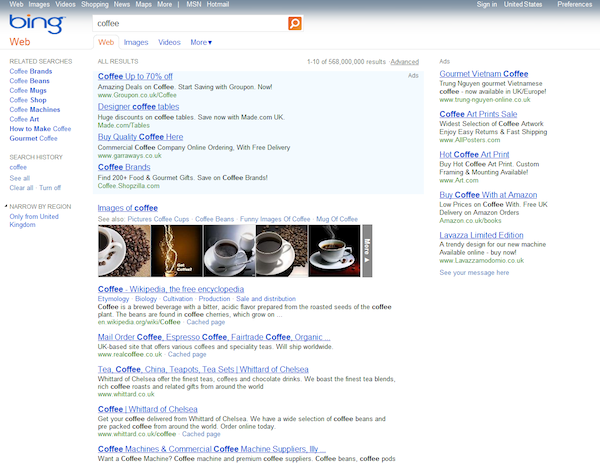Switch to the Videos tab
Image resolution: width=600 pixels, height=463 pixels.
point(170,43)
